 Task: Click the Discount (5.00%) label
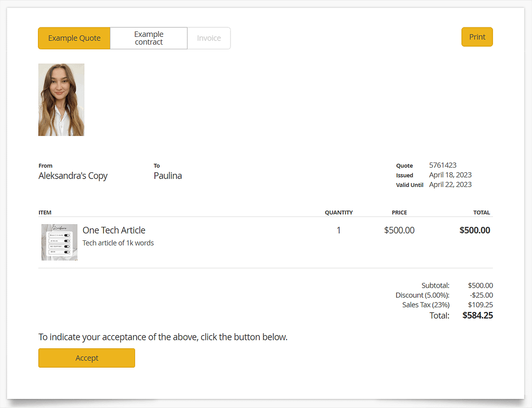(422, 295)
